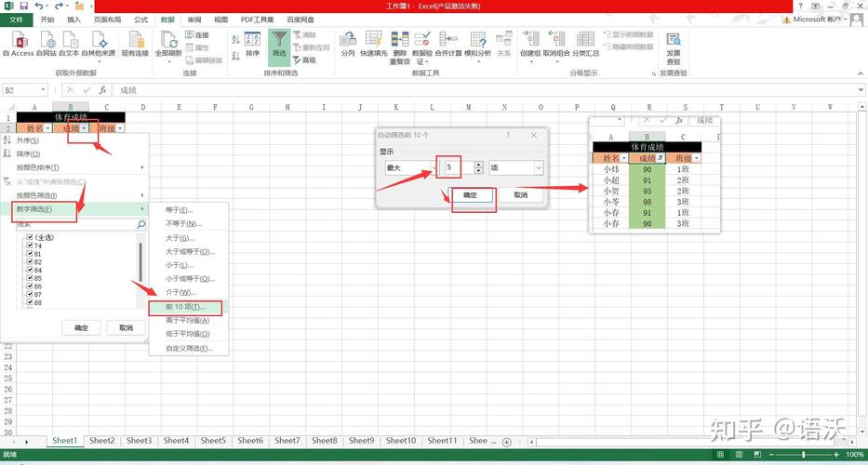Click 确定 in the Top 10 dialog
868x465 pixels.
[x=470, y=195]
